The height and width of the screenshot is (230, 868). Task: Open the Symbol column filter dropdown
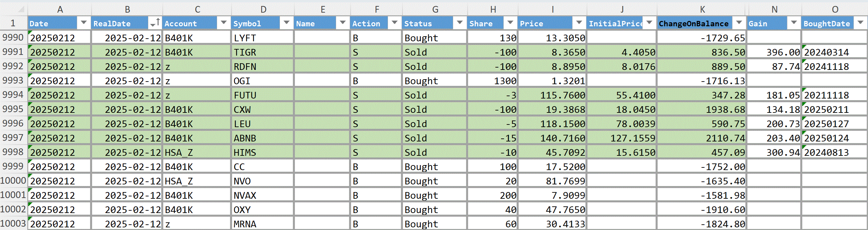287,23
